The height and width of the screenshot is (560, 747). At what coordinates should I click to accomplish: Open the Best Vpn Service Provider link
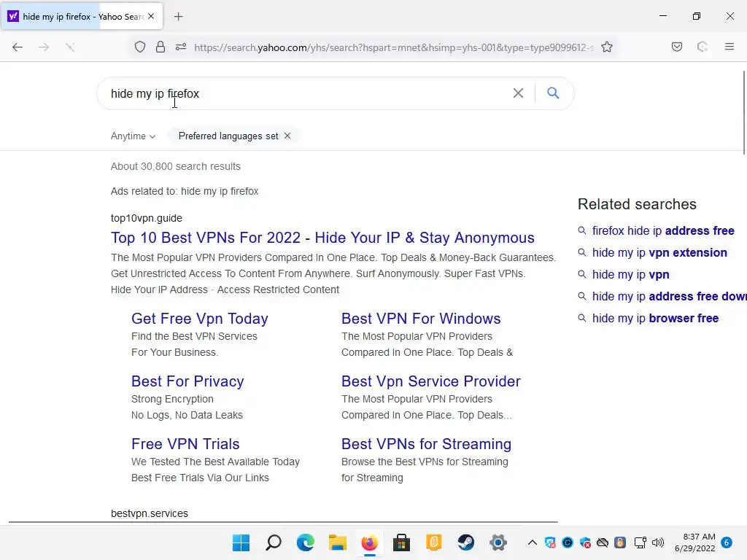click(430, 381)
